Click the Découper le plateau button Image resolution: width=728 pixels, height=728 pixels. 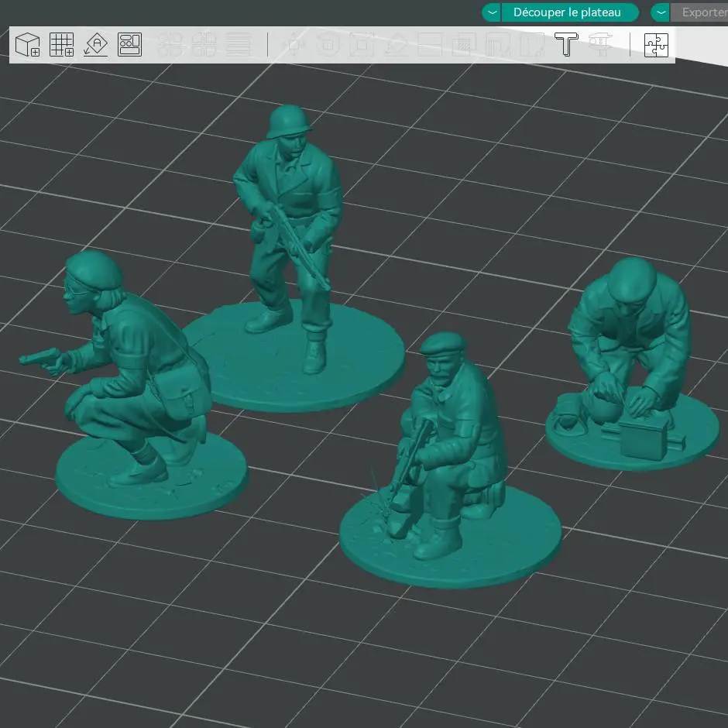[x=570, y=12]
